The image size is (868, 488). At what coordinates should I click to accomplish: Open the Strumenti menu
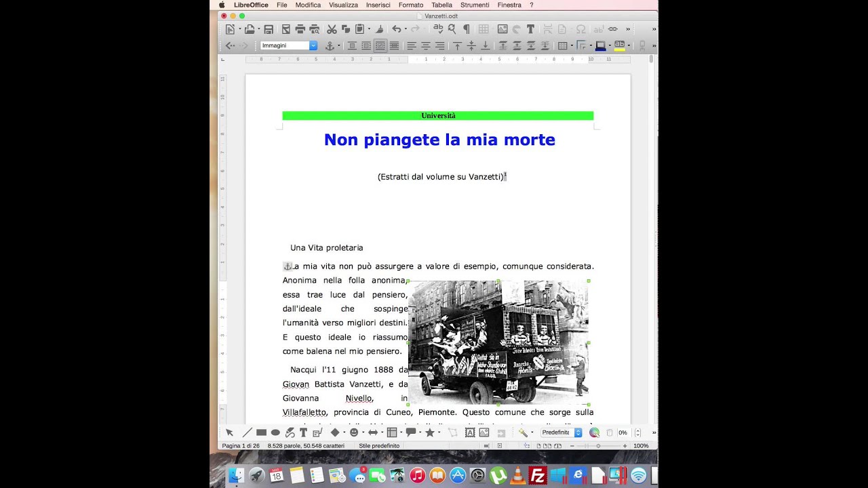click(x=475, y=5)
